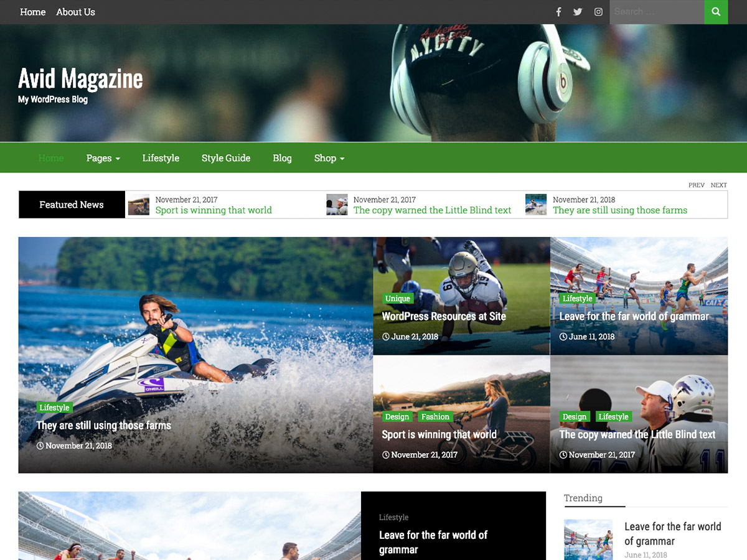Open Twitter via the header social icon
Viewport: 747px width, 560px height.
pyautogui.click(x=578, y=12)
